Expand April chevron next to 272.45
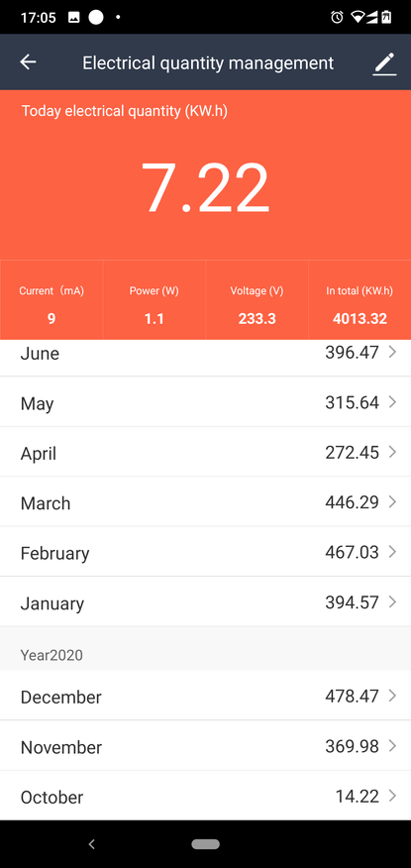The height and width of the screenshot is (868, 411). pos(393,452)
